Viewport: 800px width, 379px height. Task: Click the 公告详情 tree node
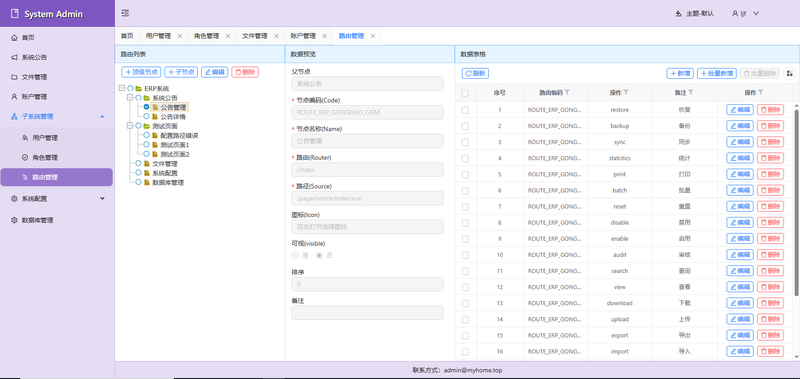pos(173,117)
